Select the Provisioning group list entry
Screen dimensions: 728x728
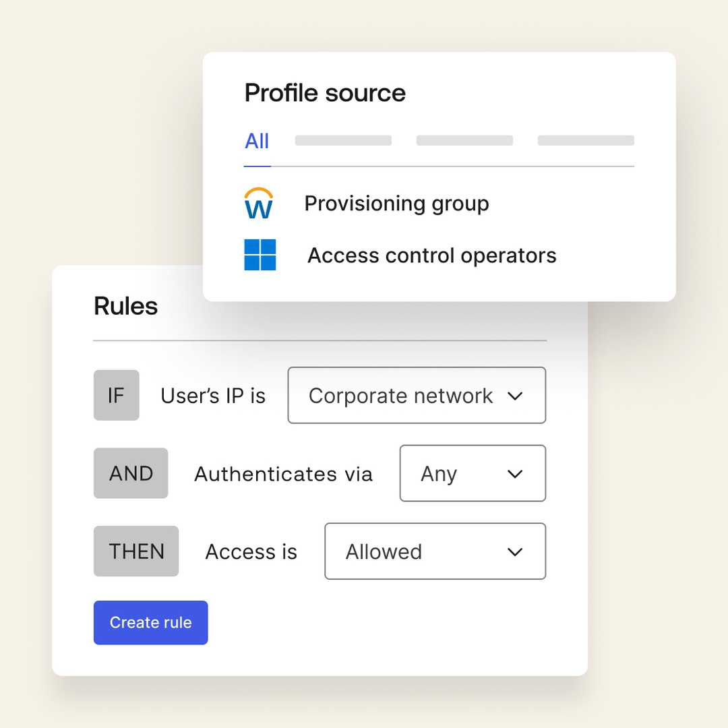[x=396, y=204]
